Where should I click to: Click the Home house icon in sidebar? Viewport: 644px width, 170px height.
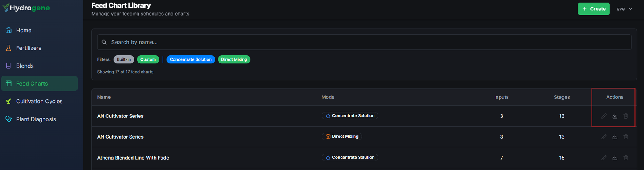pyautogui.click(x=8, y=30)
